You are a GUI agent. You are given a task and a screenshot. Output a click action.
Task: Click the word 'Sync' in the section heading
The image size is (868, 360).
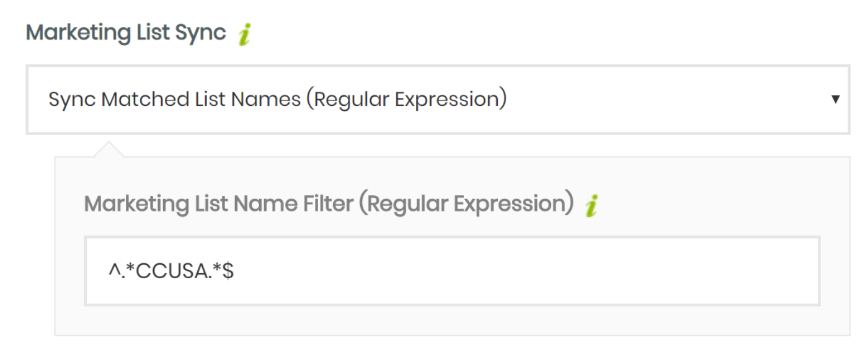point(201,33)
